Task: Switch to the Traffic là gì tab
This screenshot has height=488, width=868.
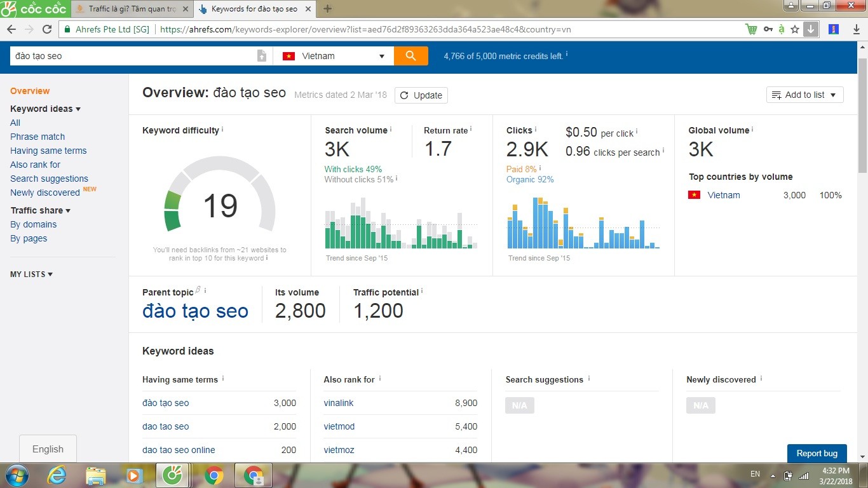Action: pyautogui.click(x=131, y=9)
